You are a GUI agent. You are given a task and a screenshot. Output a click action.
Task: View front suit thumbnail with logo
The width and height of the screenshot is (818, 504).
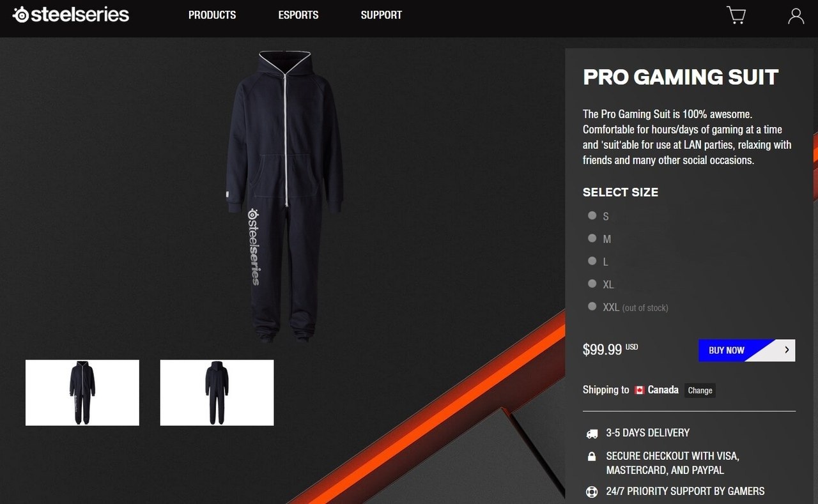click(x=82, y=393)
